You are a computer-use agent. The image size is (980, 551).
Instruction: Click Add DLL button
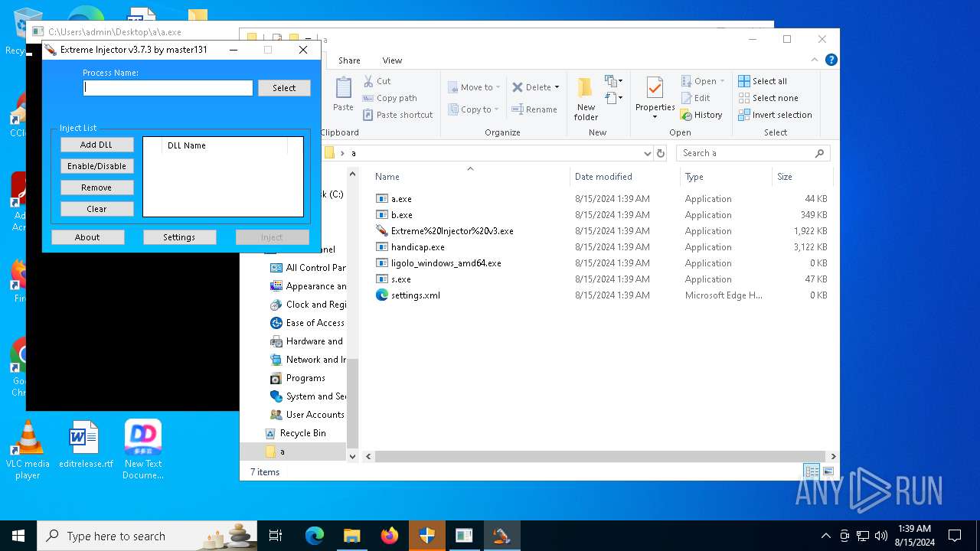pos(96,145)
